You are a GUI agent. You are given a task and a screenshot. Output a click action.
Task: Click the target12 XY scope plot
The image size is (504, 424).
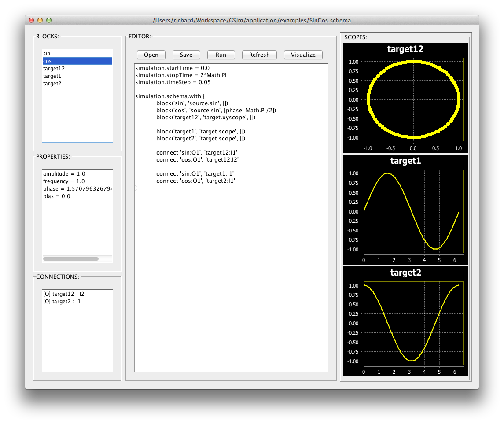point(413,100)
